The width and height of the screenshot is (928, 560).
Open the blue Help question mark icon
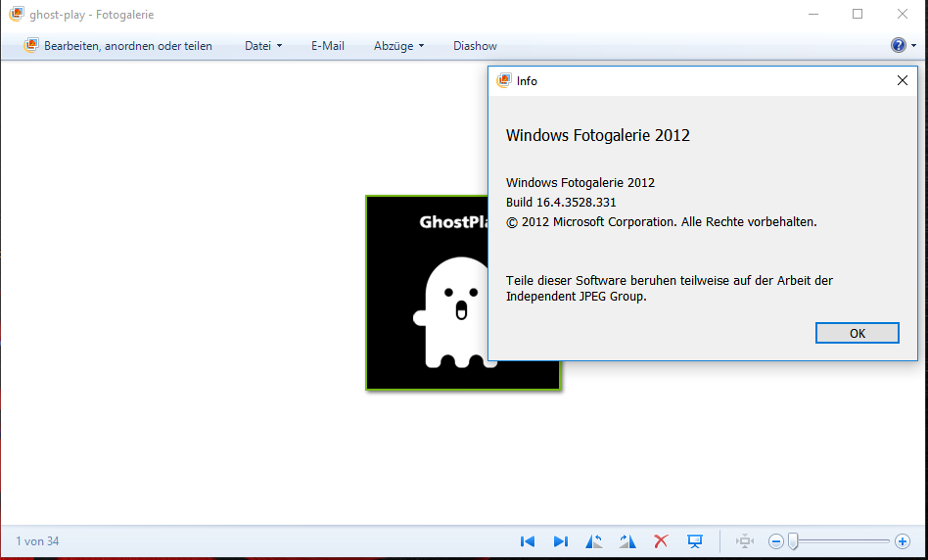(898, 45)
